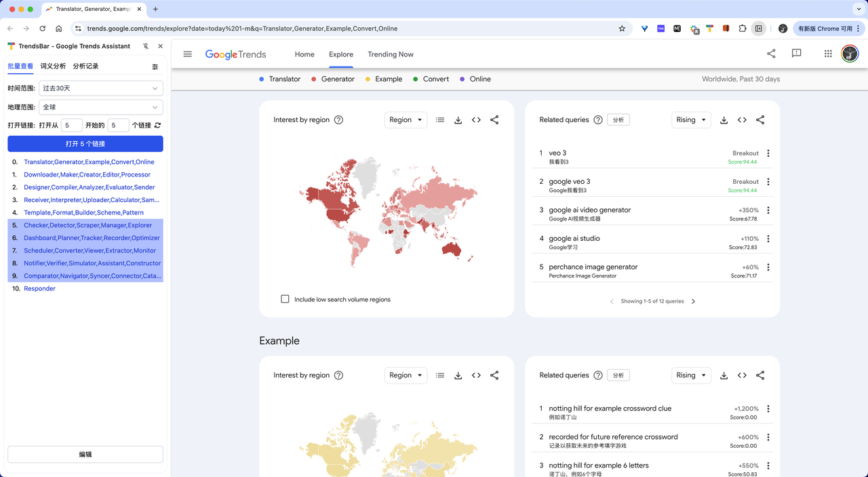
Task: Open Checker,Detector,Scraper,Manager,Explorer link
Action: pos(88,225)
